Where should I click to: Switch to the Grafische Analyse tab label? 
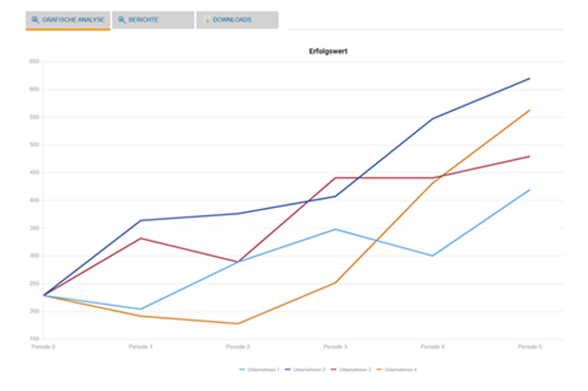click(73, 20)
